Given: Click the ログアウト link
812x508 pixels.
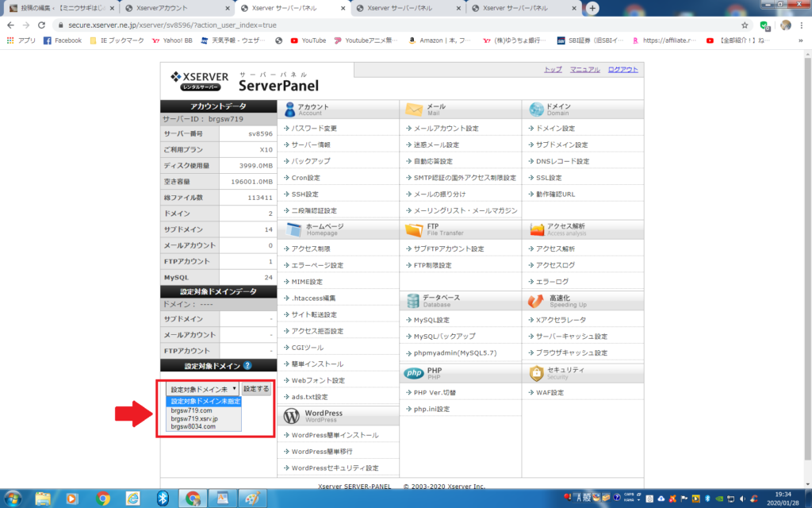Looking at the screenshot, I should click(622, 70).
